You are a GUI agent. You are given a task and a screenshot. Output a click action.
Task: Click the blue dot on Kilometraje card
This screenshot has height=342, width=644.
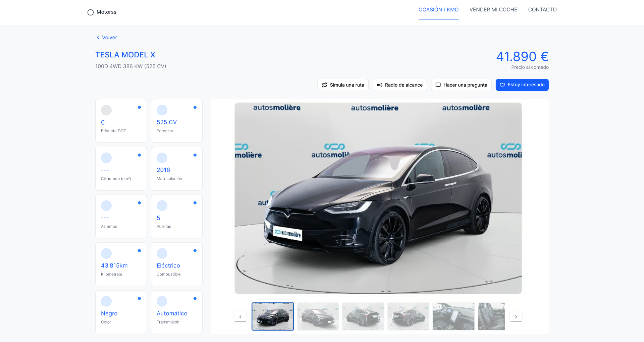(139, 251)
